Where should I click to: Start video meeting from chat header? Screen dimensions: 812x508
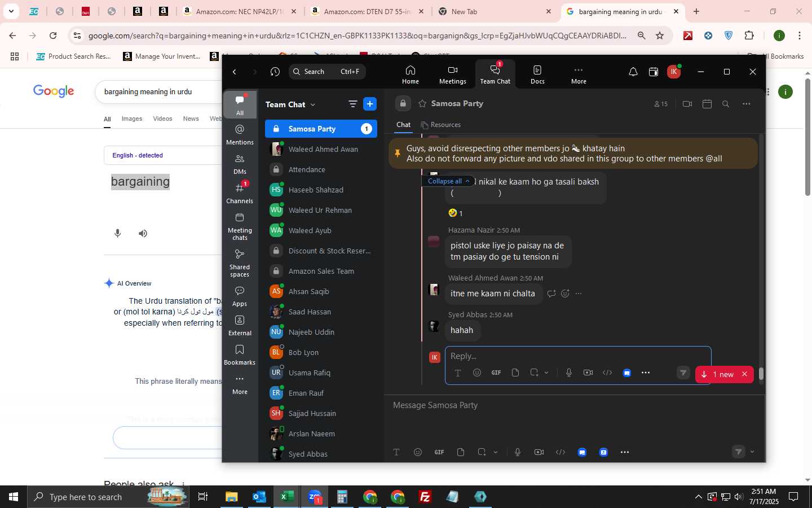click(x=687, y=104)
